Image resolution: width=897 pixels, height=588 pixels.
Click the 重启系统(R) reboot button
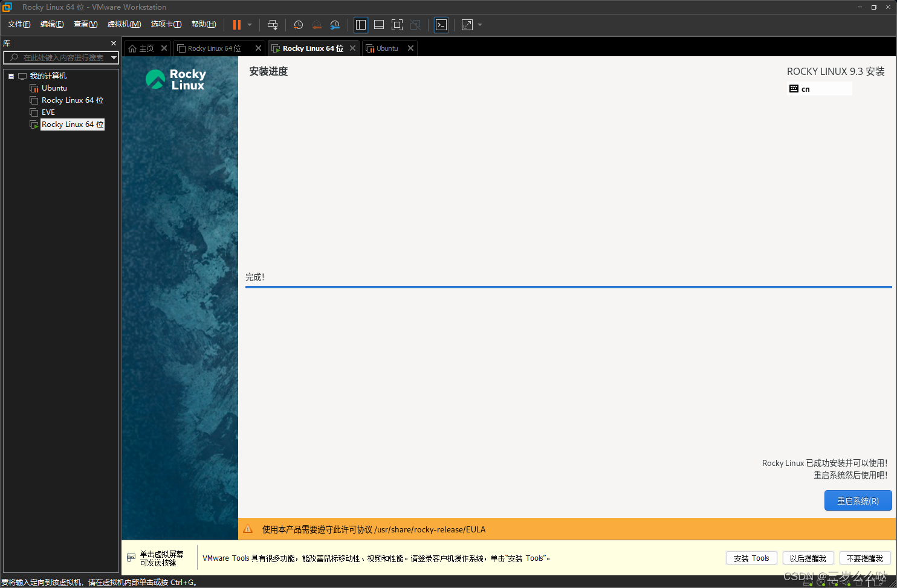[x=858, y=501]
